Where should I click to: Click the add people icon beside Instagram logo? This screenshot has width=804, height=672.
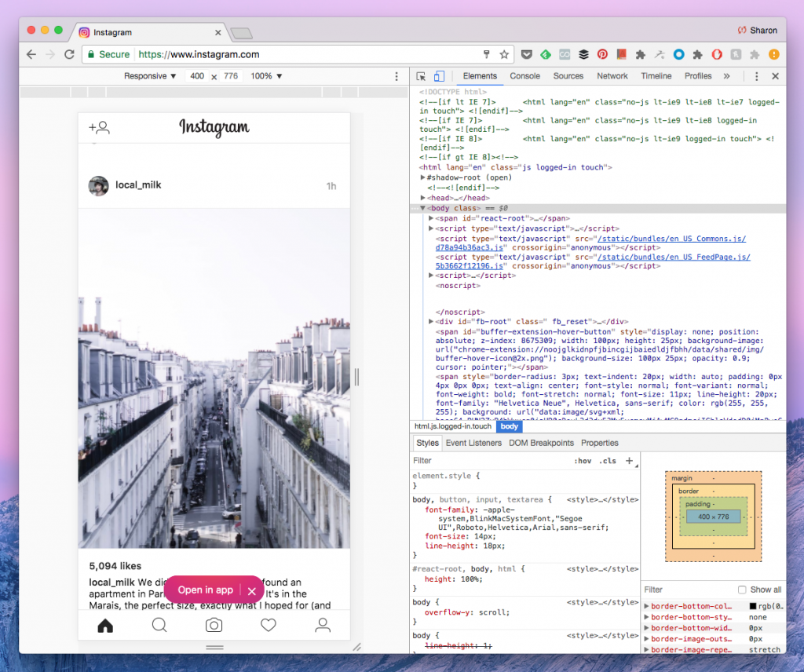(99, 127)
